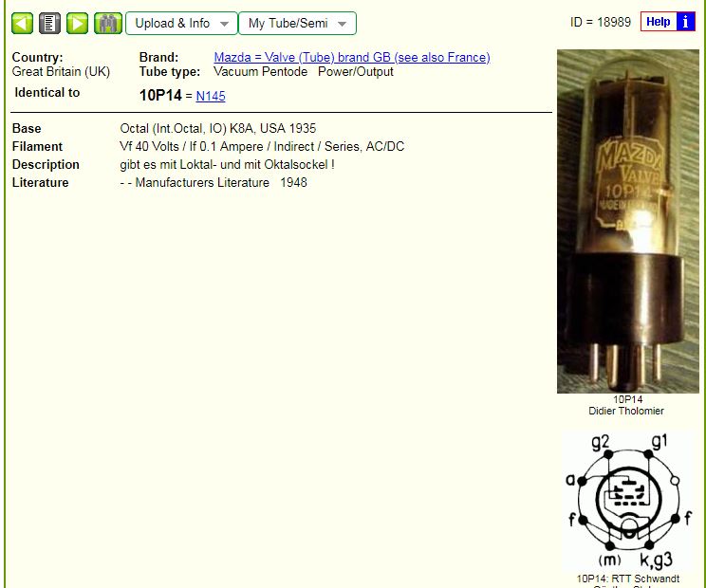Expand the My Tube/Semi dropdown
Screen dimensions: 706x588
pyautogui.click(x=297, y=24)
